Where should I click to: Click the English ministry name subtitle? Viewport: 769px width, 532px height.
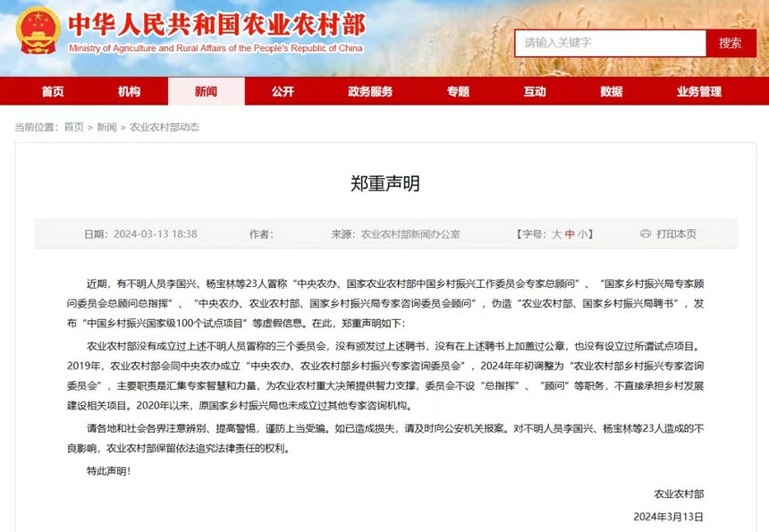point(215,48)
